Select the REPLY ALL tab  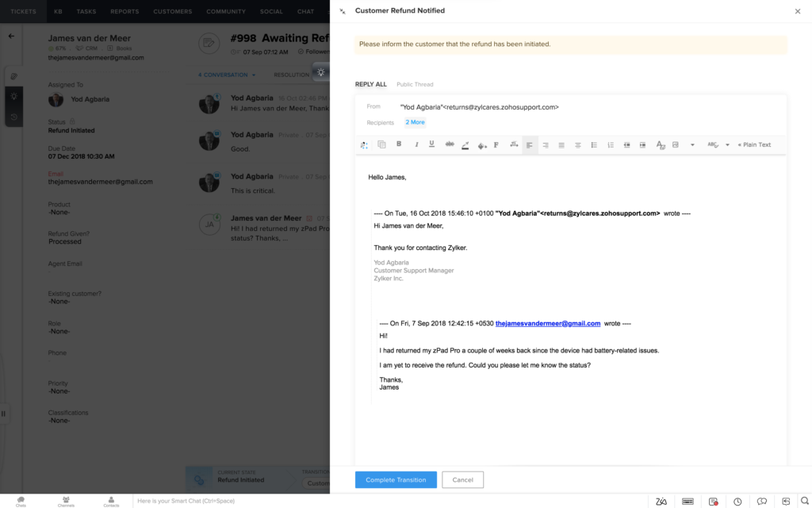coord(371,84)
